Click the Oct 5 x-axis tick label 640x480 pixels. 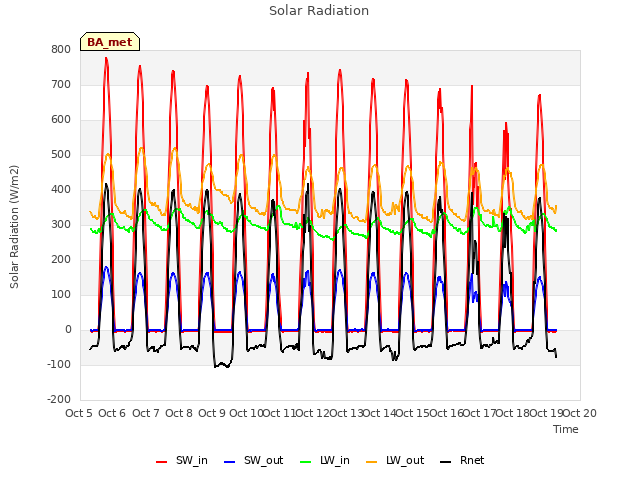pos(79,413)
